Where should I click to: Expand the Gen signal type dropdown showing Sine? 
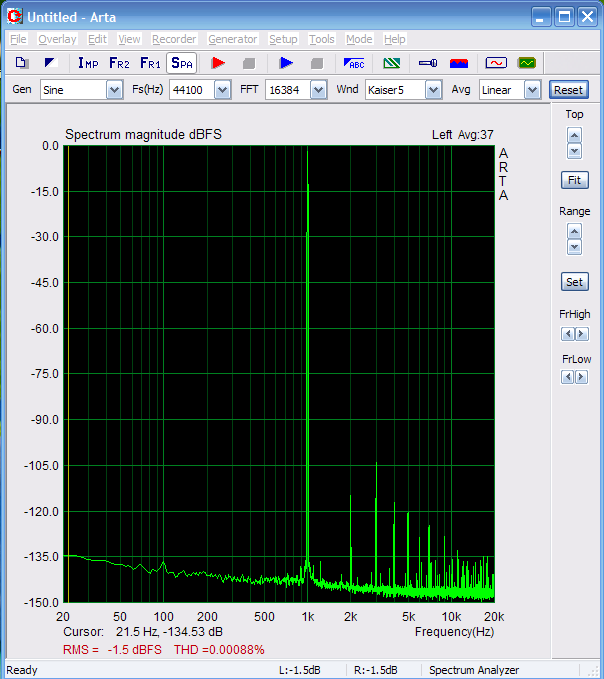click(114, 90)
